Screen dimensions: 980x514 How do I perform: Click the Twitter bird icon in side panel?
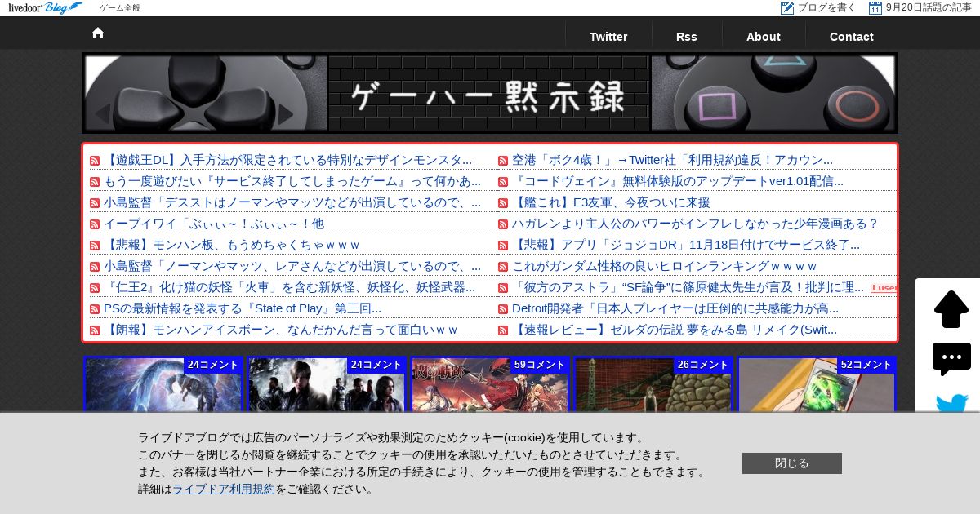coord(951,403)
